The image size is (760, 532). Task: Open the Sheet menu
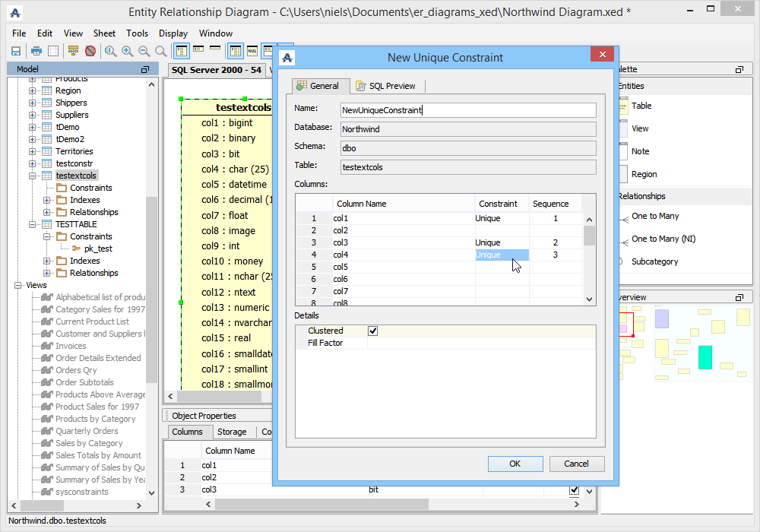(104, 33)
